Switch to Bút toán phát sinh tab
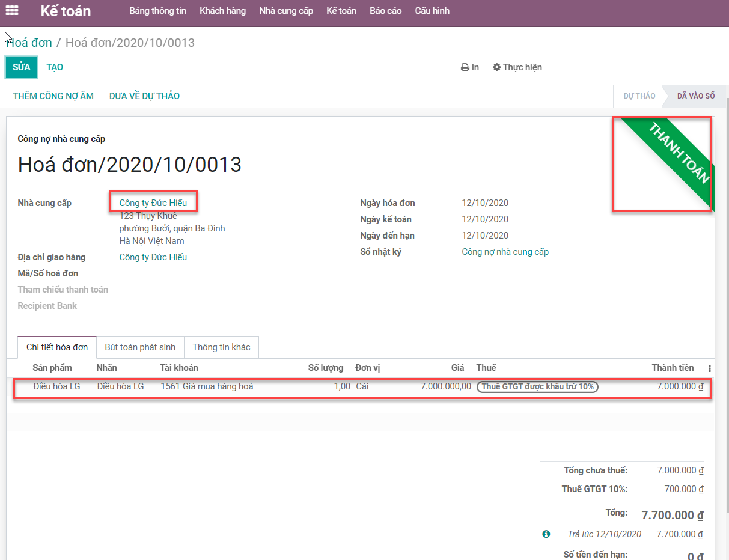Screen dimensions: 729x560 [x=140, y=347]
